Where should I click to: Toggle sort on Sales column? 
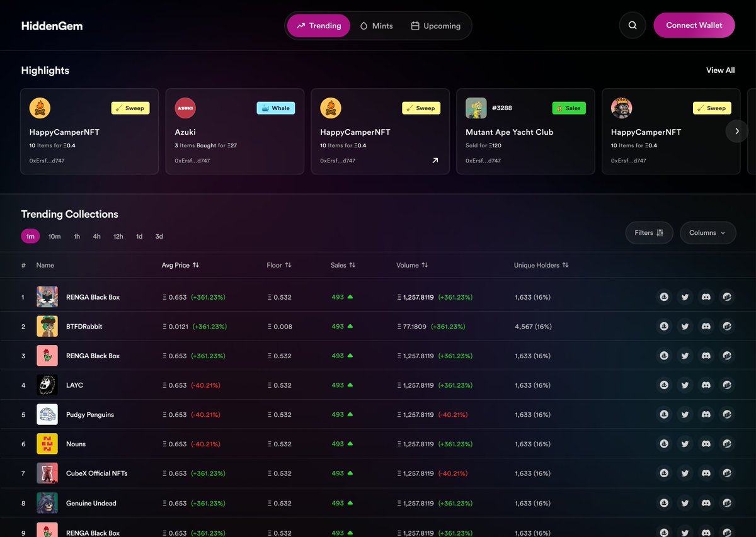[x=352, y=265]
